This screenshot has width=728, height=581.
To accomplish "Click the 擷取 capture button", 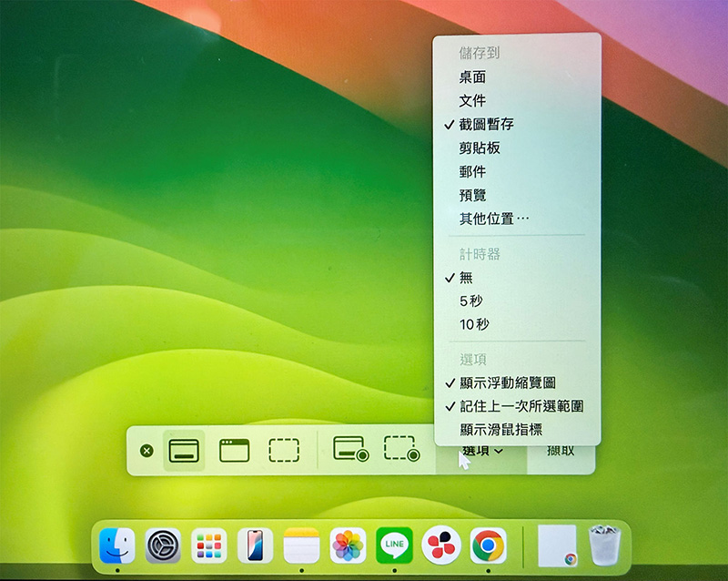I will pyautogui.click(x=560, y=451).
